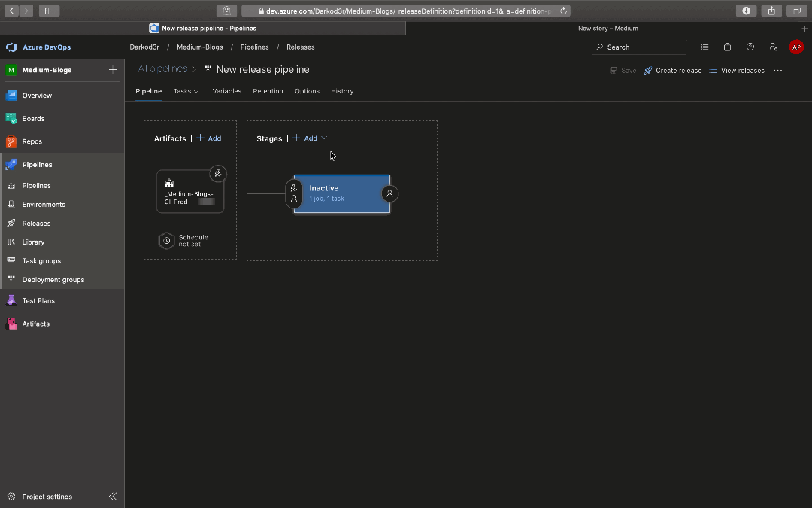The image size is (812, 508).
Task: Open Medium-Blogs breadcrumb link
Action: point(200,47)
